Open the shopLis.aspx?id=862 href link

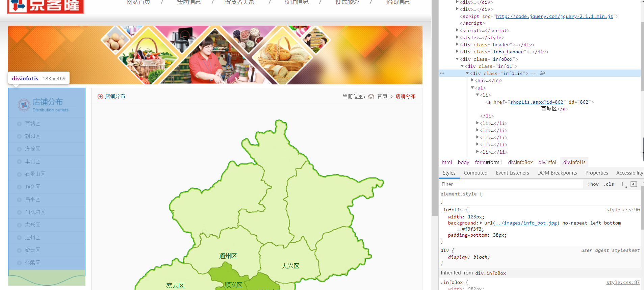[x=537, y=102]
